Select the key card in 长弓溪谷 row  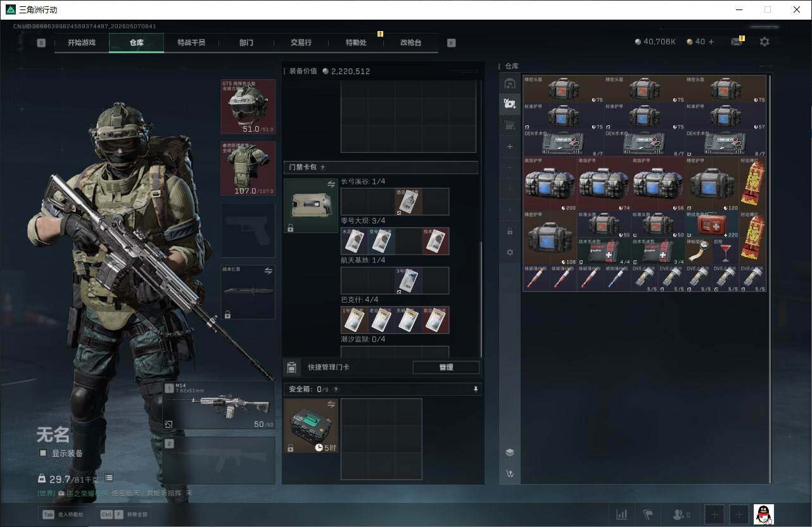[x=409, y=201]
